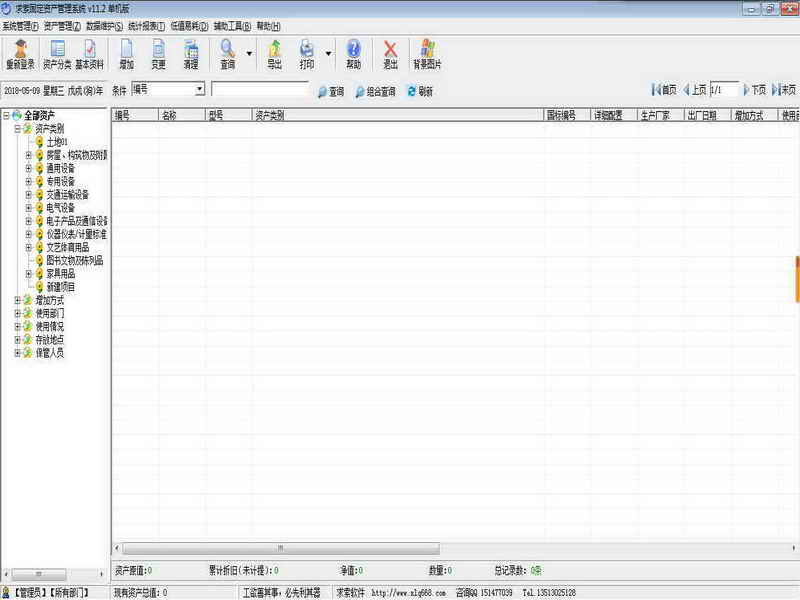
Task: Click the 末页 last page navigation icon
Action: 777,90
